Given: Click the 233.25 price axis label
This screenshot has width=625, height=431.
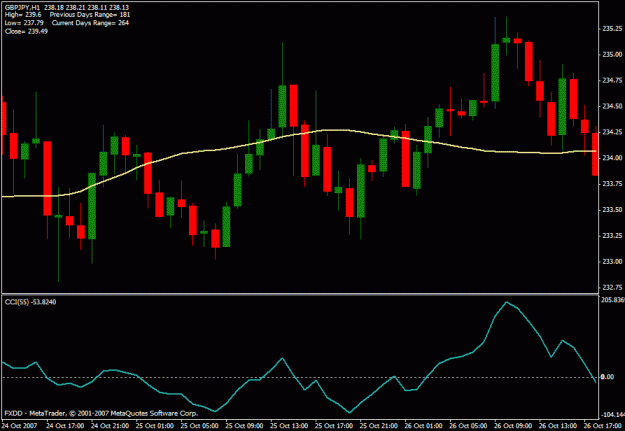Looking at the screenshot, I should pyautogui.click(x=612, y=236).
